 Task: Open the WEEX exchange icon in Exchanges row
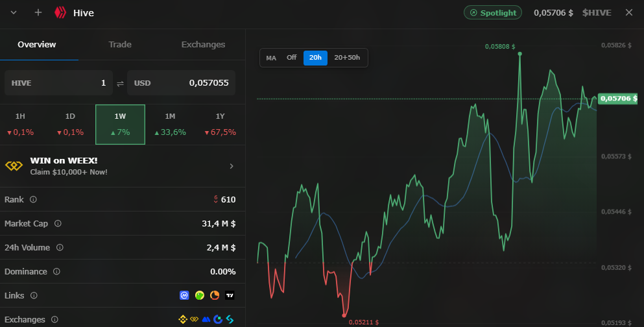(x=195, y=319)
